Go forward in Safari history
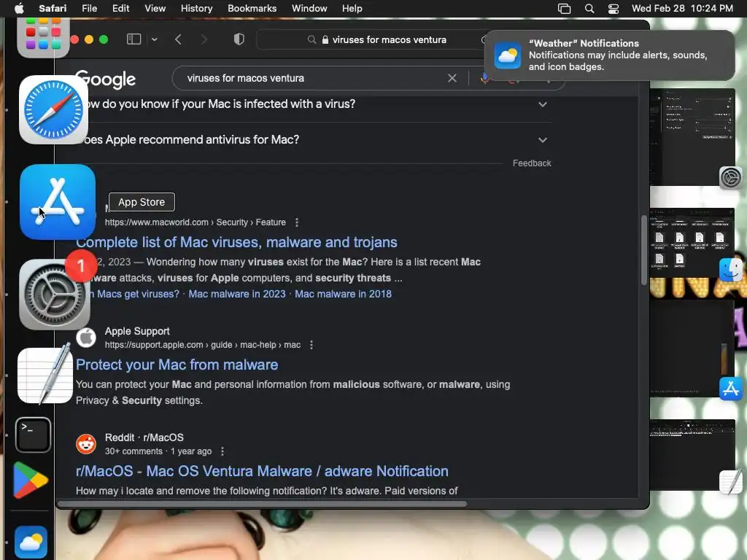This screenshot has height=560, width=747. coord(204,39)
